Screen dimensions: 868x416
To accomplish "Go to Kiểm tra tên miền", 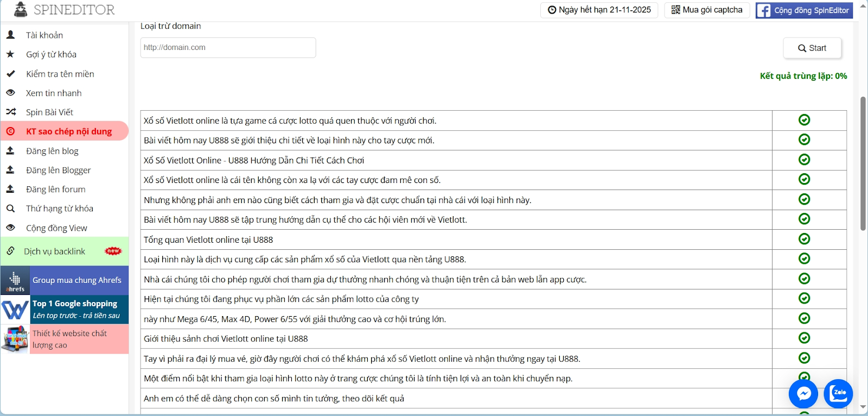I will [65, 74].
